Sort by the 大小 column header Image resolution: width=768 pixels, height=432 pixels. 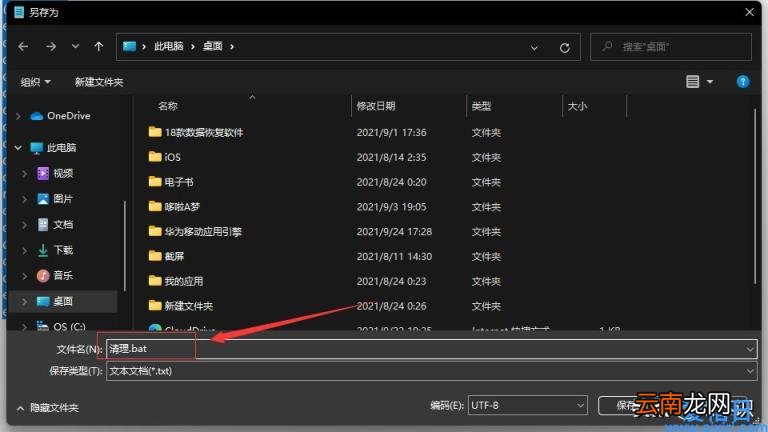tap(577, 106)
